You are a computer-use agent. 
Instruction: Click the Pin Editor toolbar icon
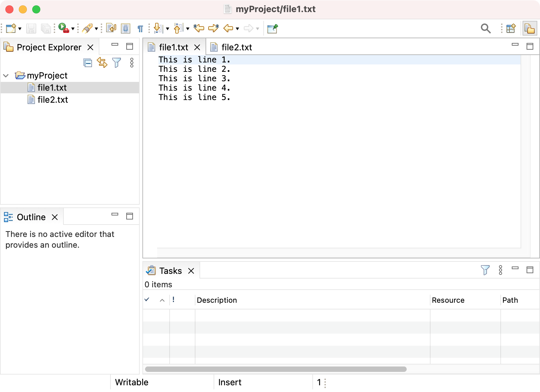273,29
